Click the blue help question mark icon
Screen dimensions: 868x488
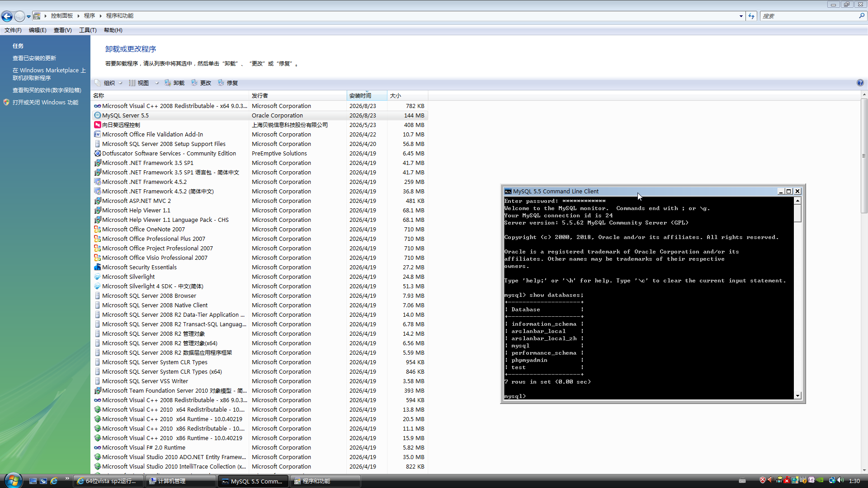(860, 83)
